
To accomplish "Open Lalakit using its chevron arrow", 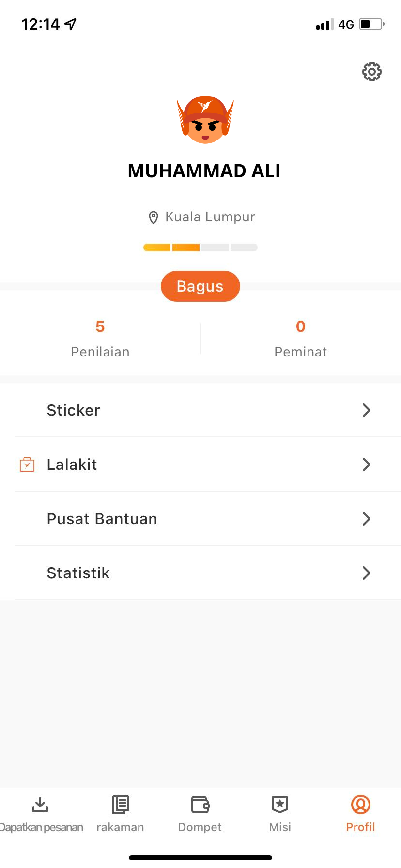I will (x=367, y=465).
